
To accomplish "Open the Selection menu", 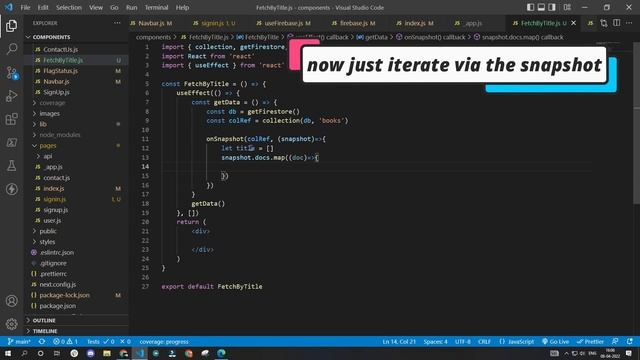I will [x=69, y=7].
